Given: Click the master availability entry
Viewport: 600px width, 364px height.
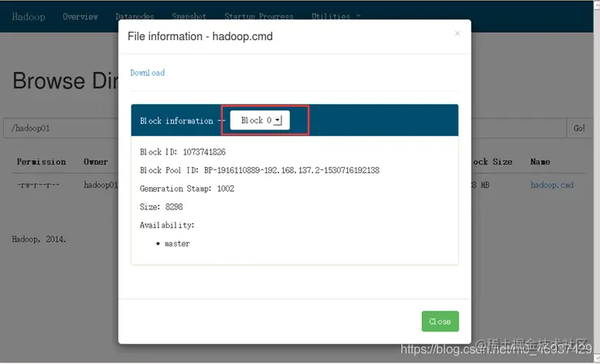Looking at the screenshot, I should (x=177, y=243).
